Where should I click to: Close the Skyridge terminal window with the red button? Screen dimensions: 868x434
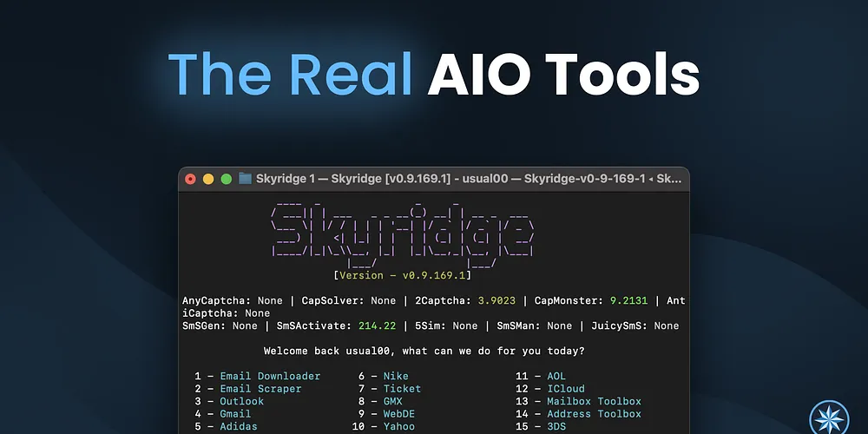pyautogui.click(x=190, y=179)
